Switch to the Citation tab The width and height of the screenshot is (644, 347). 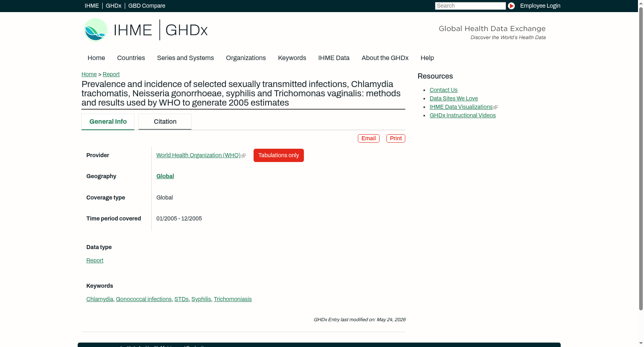[165, 122]
